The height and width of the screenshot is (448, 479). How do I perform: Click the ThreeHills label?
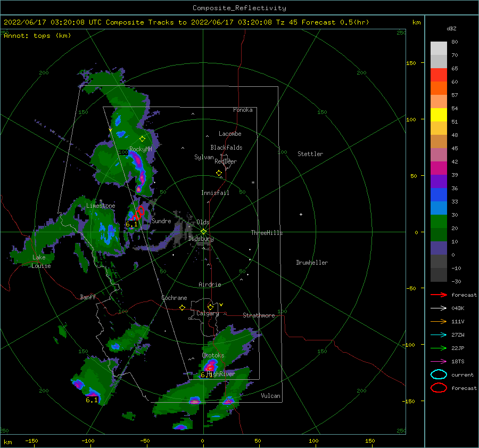[267, 233]
